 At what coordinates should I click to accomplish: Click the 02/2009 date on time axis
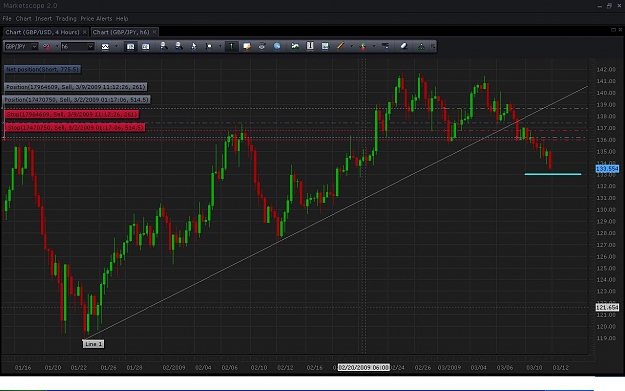174,367
